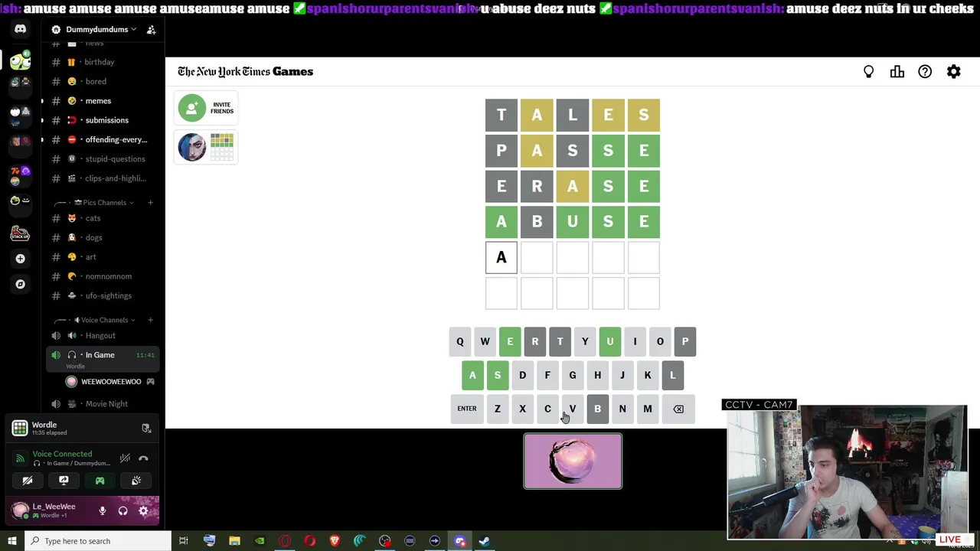Tap the green U key on Wordle keyboard

[609, 341]
